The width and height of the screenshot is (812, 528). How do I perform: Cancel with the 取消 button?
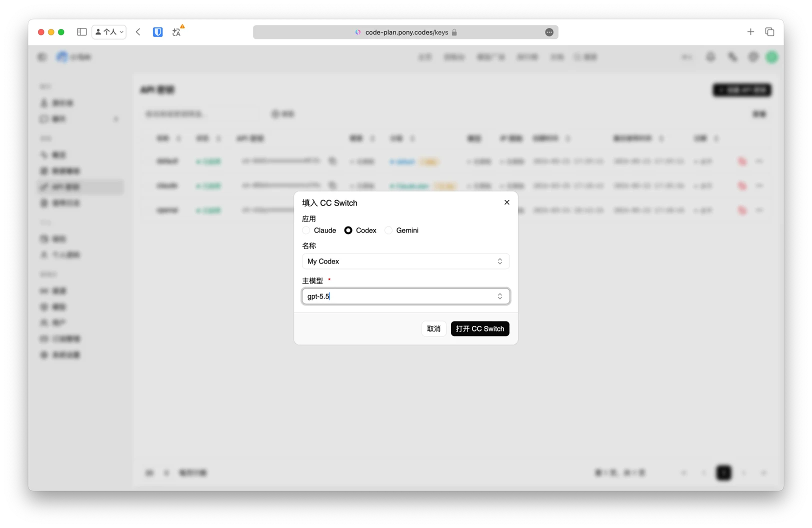(434, 329)
